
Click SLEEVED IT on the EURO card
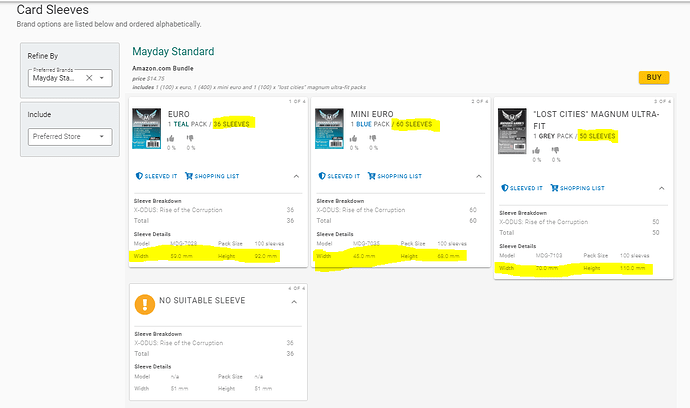coord(156,176)
